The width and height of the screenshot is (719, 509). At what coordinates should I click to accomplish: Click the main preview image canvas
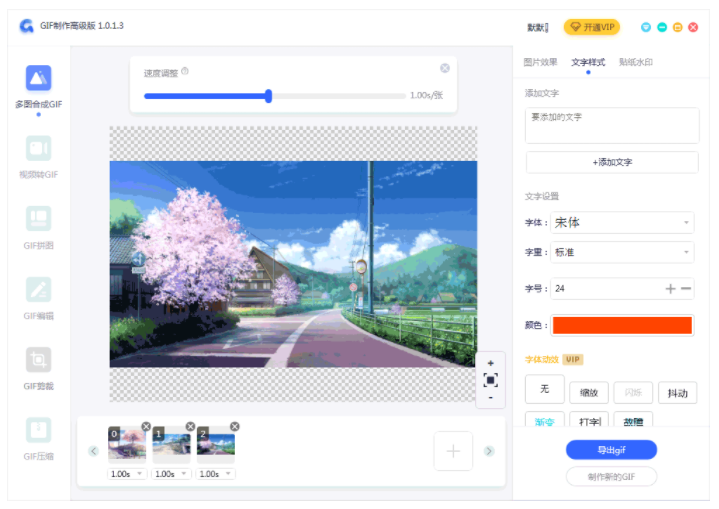tap(293, 264)
